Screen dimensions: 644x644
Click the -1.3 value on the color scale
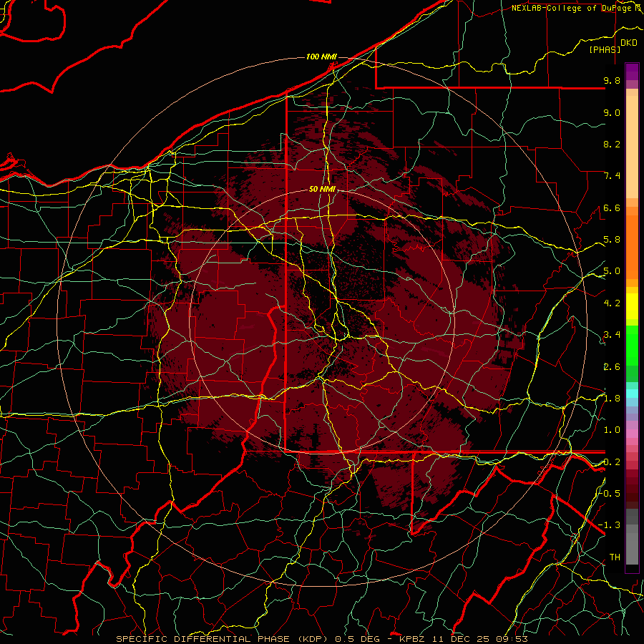[x=610, y=525]
